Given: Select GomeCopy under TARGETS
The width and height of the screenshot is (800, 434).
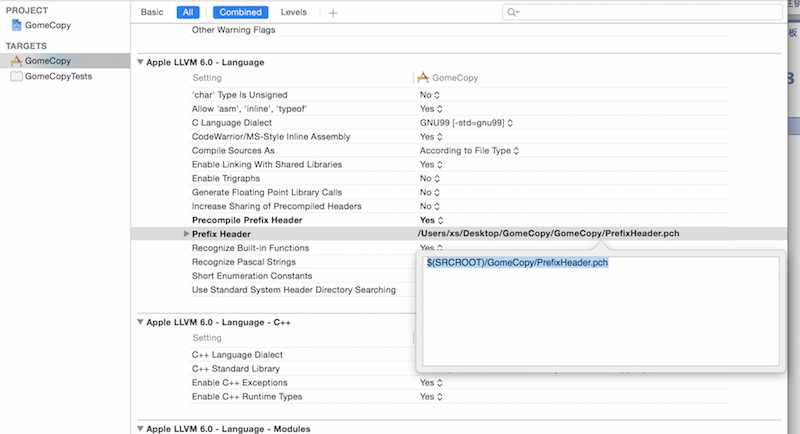Looking at the screenshot, I should [x=48, y=61].
